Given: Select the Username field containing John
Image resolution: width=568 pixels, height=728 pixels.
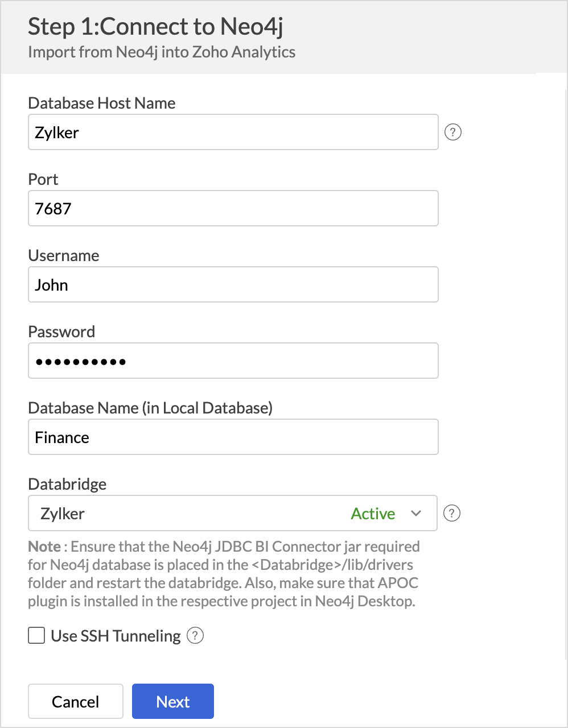Looking at the screenshot, I should point(233,285).
